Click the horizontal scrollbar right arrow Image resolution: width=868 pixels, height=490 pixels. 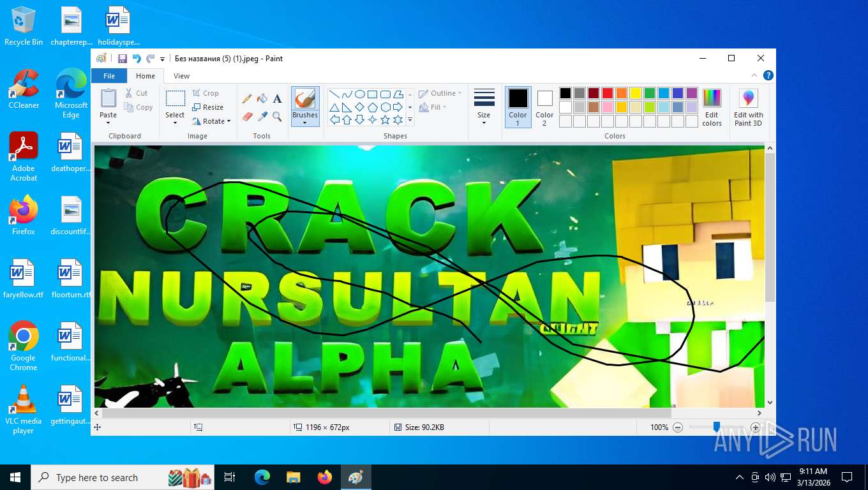[x=759, y=413]
